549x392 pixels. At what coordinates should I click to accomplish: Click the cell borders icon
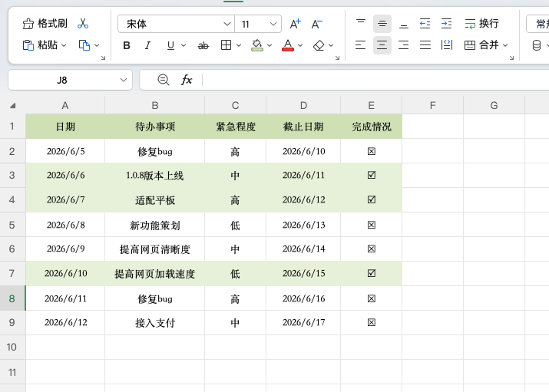[x=227, y=45]
